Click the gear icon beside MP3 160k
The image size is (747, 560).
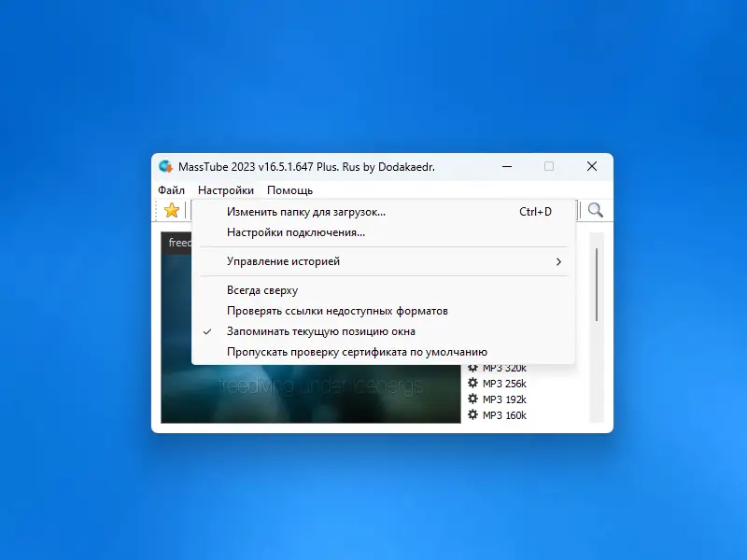472,414
